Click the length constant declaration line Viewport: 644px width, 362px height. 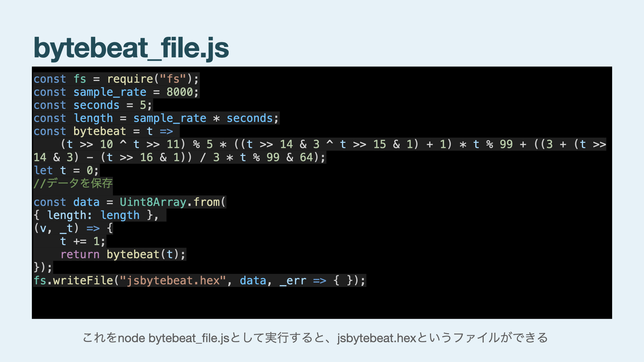(156, 118)
